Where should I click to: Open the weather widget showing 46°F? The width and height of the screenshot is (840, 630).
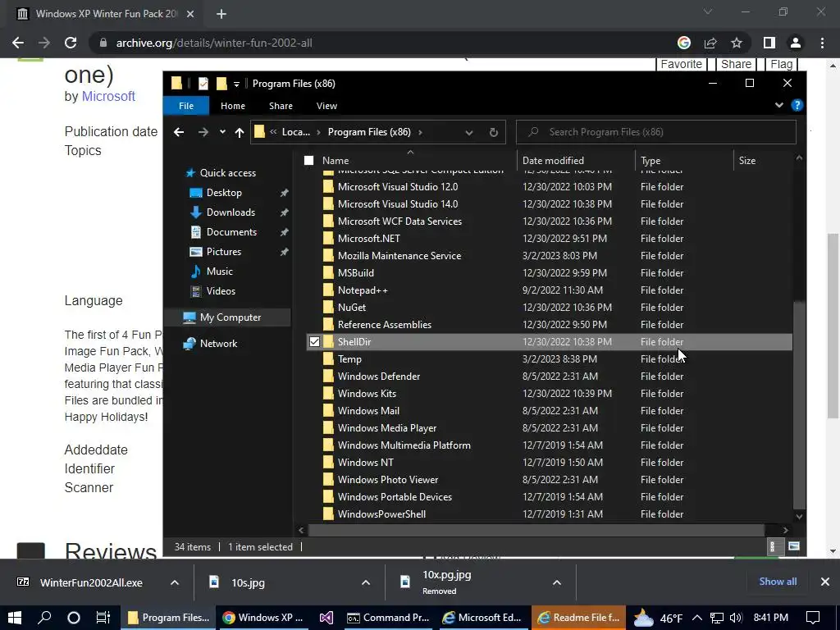pos(658,619)
